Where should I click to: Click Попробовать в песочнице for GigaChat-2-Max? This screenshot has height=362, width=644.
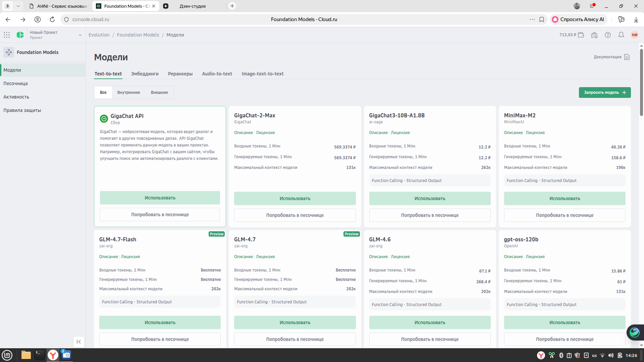tap(295, 215)
